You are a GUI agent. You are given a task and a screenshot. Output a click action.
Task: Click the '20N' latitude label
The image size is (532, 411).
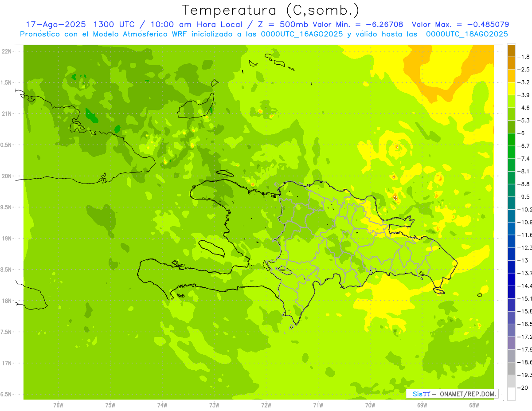point(7,176)
